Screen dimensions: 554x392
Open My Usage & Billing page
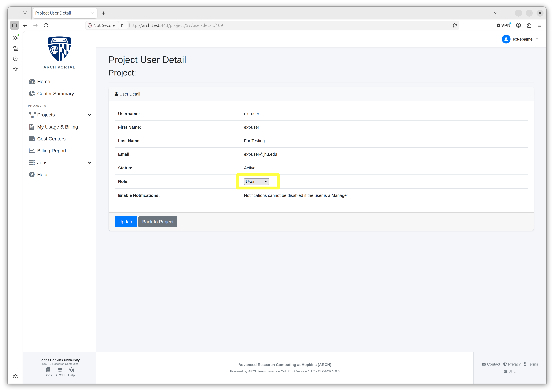pyautogui.click(x=57, y=127)
